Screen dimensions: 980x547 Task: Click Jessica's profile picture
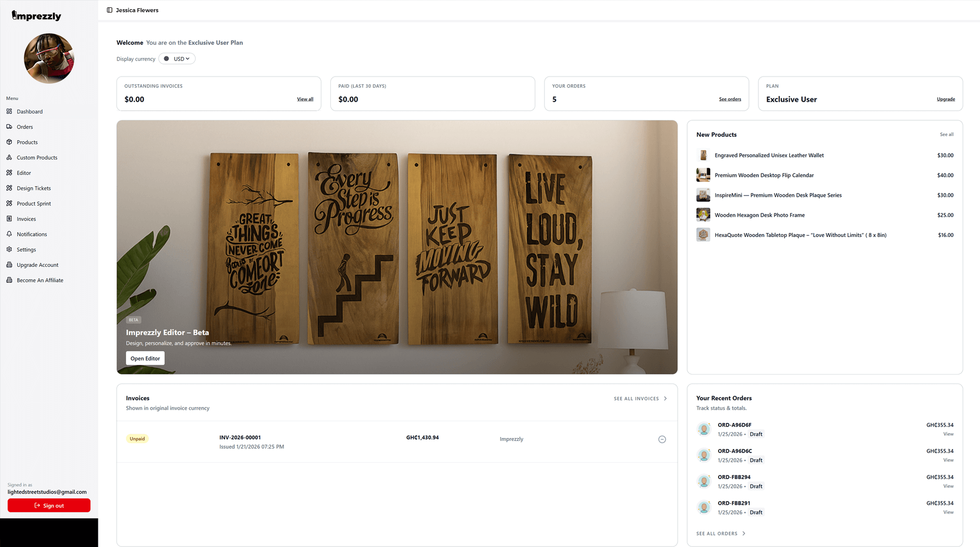tap(48, 58)
